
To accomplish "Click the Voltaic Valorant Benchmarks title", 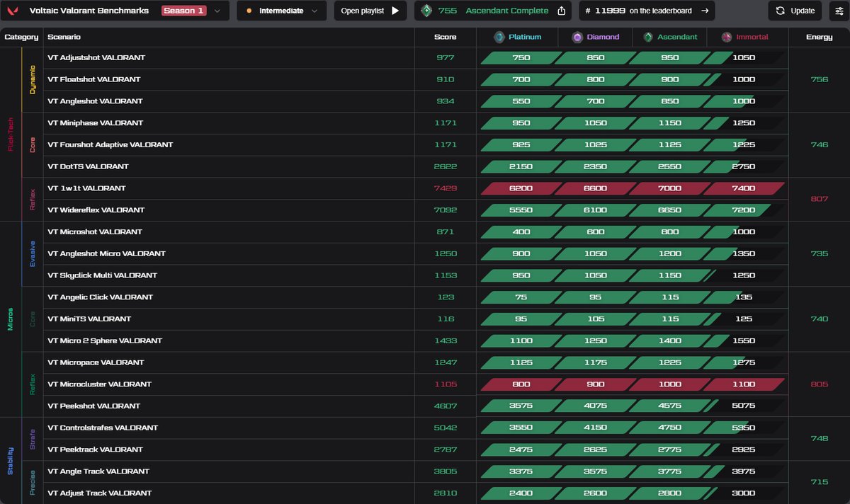I will [89, 11].
